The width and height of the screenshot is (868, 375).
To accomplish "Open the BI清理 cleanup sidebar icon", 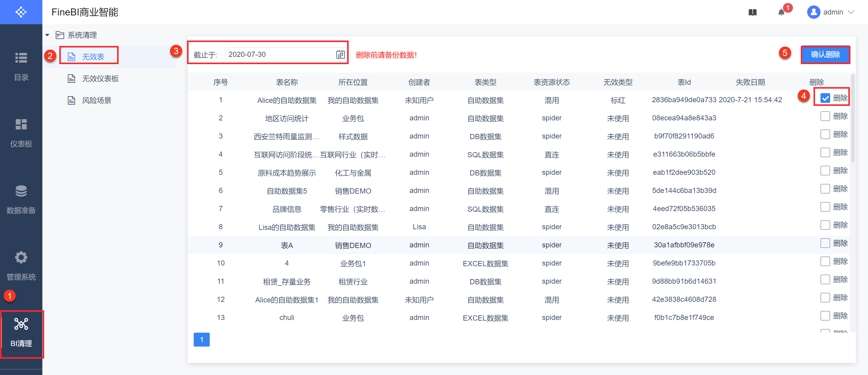I will (21, 324).
